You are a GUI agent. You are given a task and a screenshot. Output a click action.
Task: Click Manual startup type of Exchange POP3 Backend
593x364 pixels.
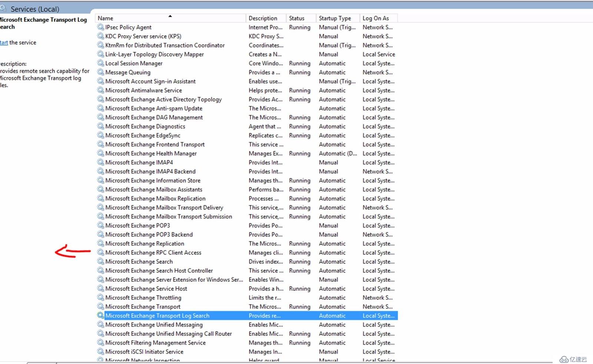coord(328,234)
